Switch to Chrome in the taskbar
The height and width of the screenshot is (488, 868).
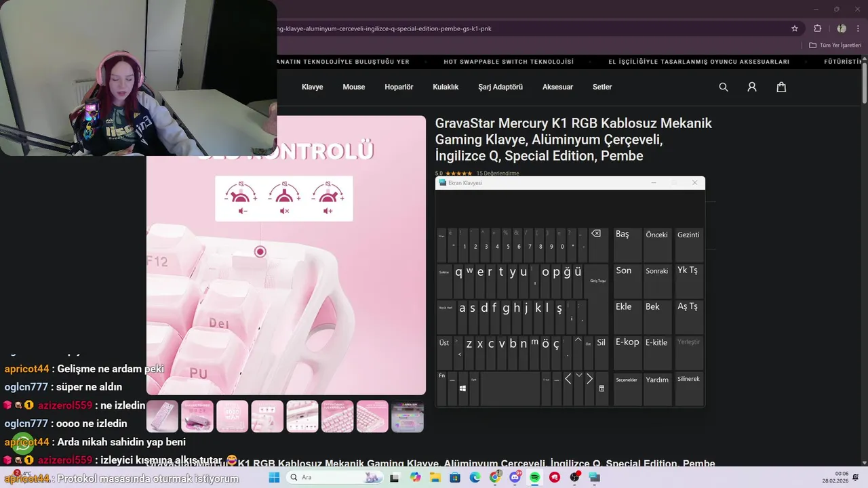(x=495, y=477)
